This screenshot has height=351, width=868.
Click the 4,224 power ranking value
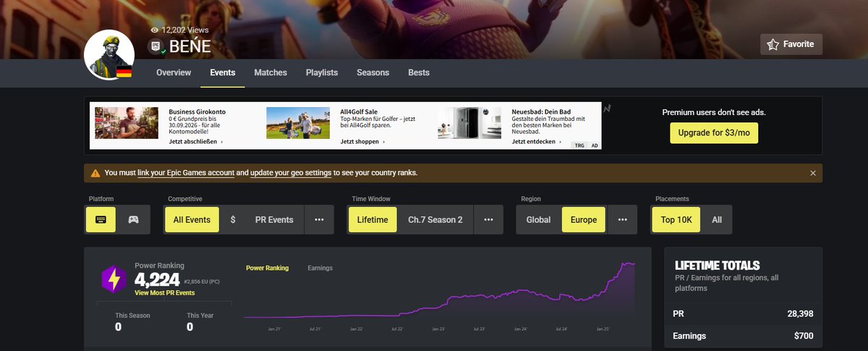(156, 279)
